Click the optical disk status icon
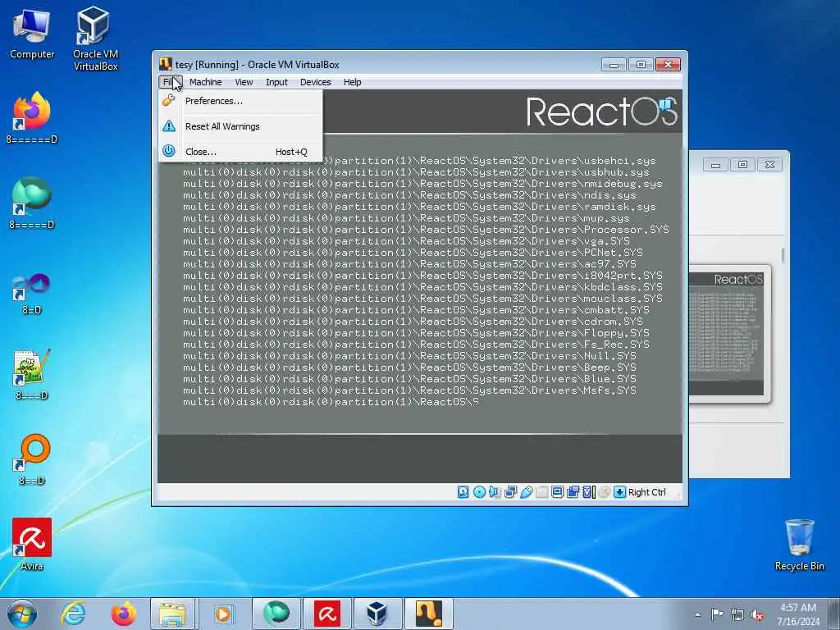This screenshot has height=630, width=840. click(479, 492)
